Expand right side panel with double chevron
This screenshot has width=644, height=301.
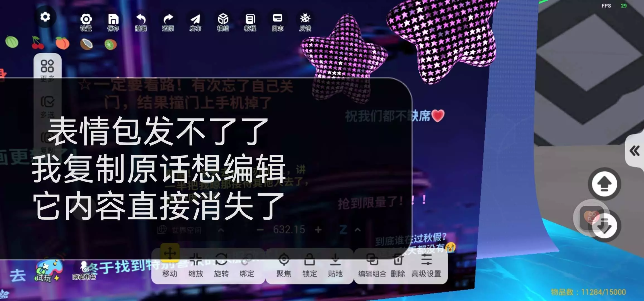tap(635, 151)
